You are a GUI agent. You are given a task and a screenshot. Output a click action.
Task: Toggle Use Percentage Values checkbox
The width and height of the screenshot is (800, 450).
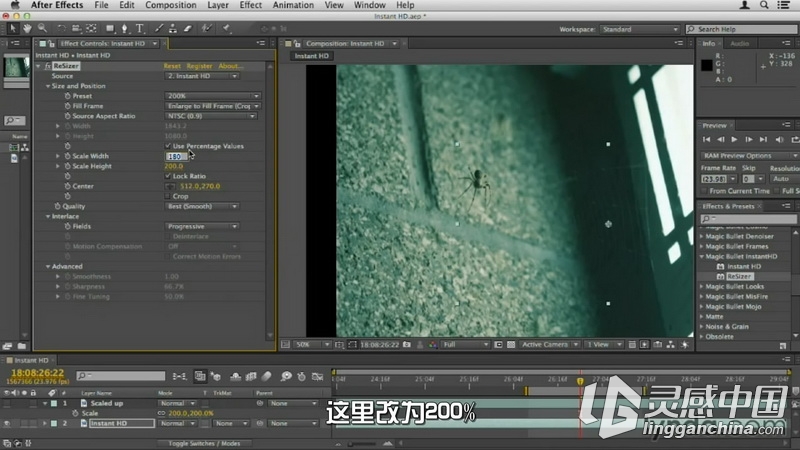167,146
